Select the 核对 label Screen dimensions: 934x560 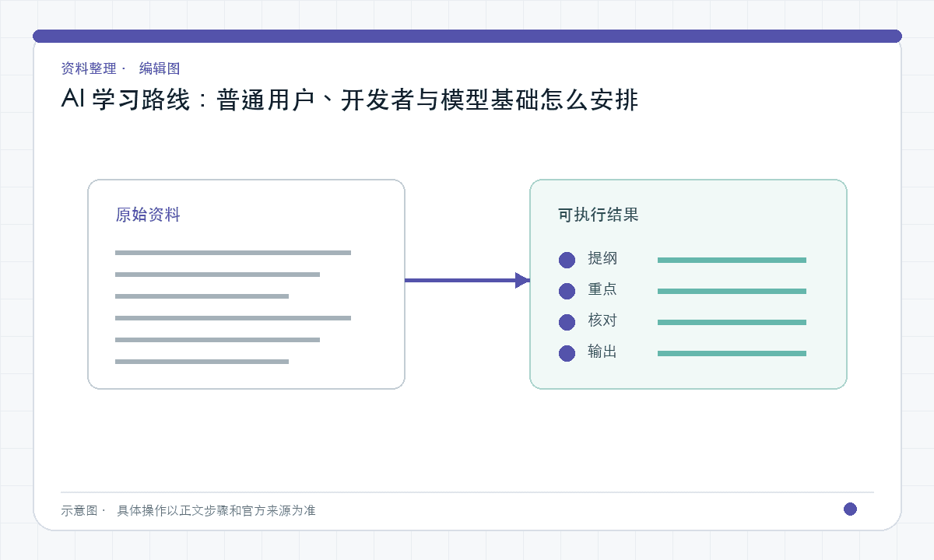(x=602, y=320)
